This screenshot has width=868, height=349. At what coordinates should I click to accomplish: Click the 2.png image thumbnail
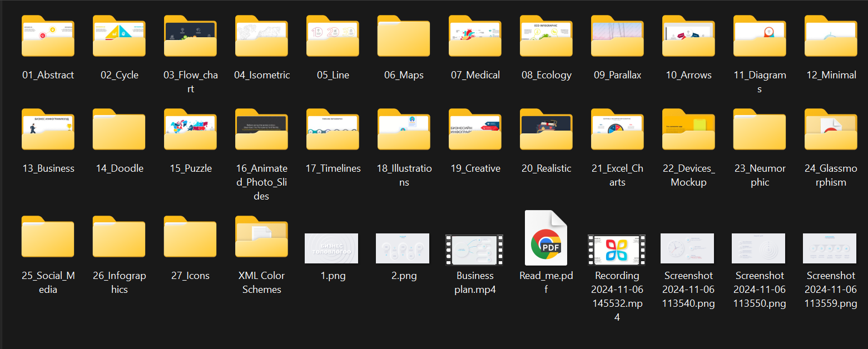coord(403,248)
